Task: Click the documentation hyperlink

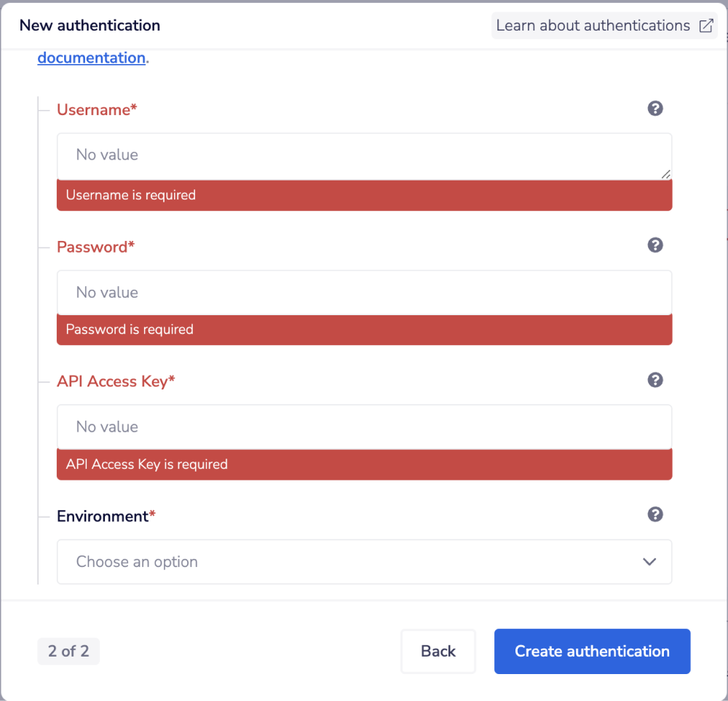Action: pyautogui.click(x=91, y=58)
